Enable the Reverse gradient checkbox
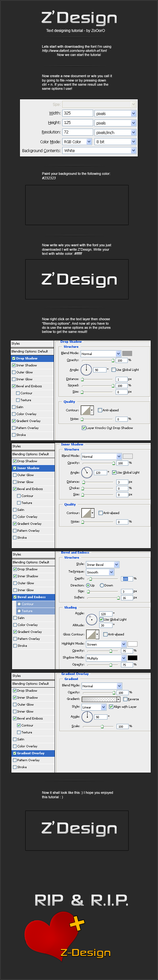This screenshot has width=158, height=980. coord(125,699)
